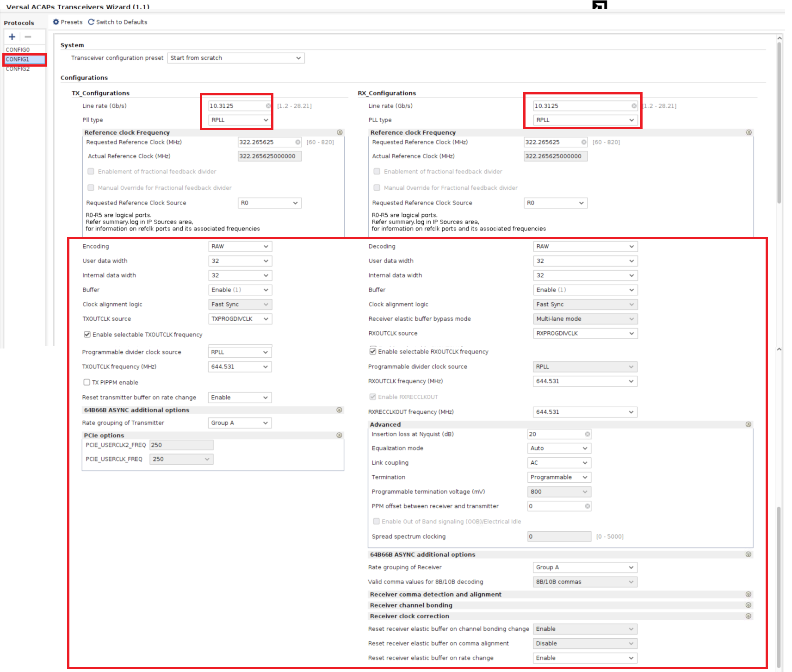Uncheck Enable selectable TXOUTCLK frequency
The image size is (792, 672).
pyautogui.click(x=87, y=334)
